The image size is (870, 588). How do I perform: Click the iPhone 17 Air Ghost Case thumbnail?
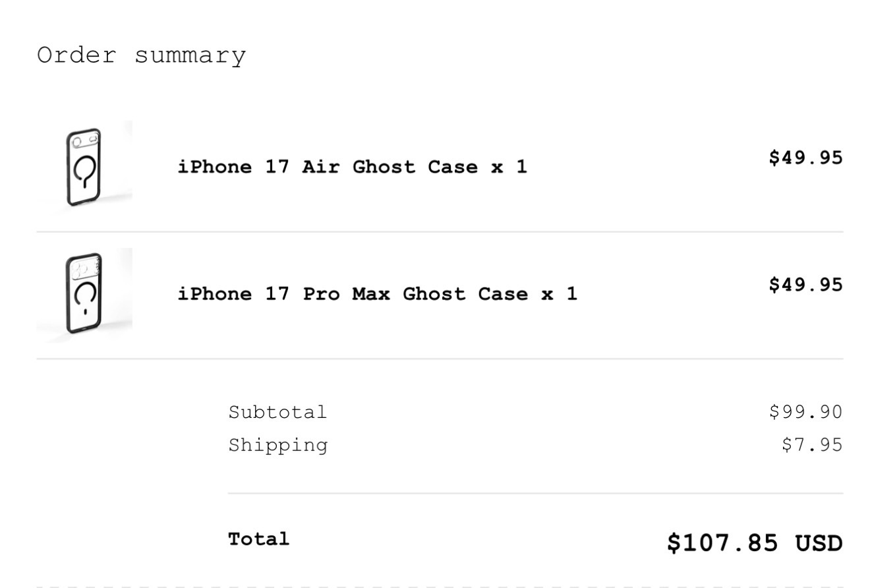coord(84,167)
